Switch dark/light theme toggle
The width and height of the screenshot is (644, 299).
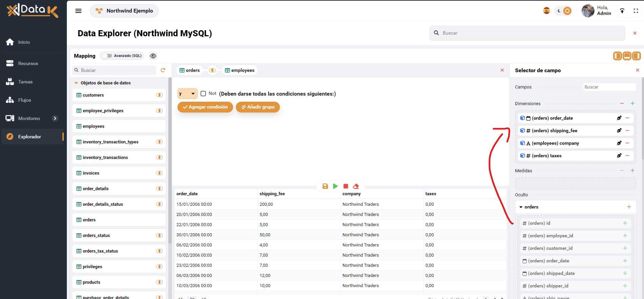click(x=563, y=11)
